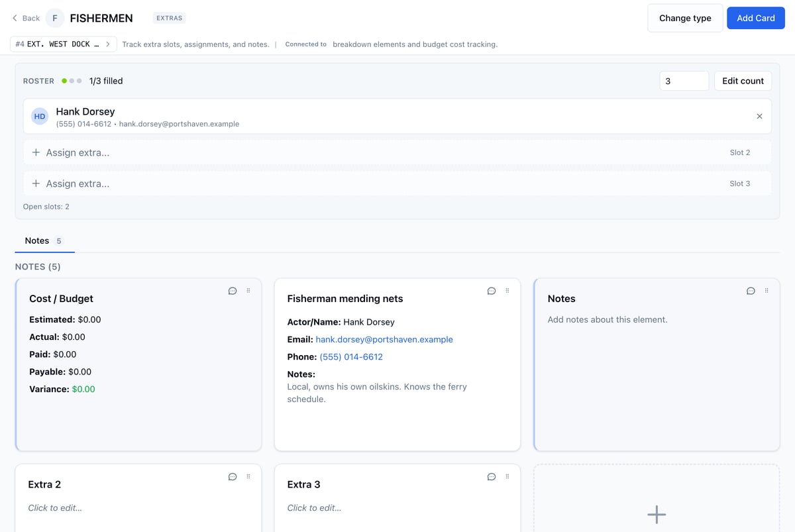Click 'Add notes about this element.' text
This screenshot has height=532, width=795.
coord(608,319)
